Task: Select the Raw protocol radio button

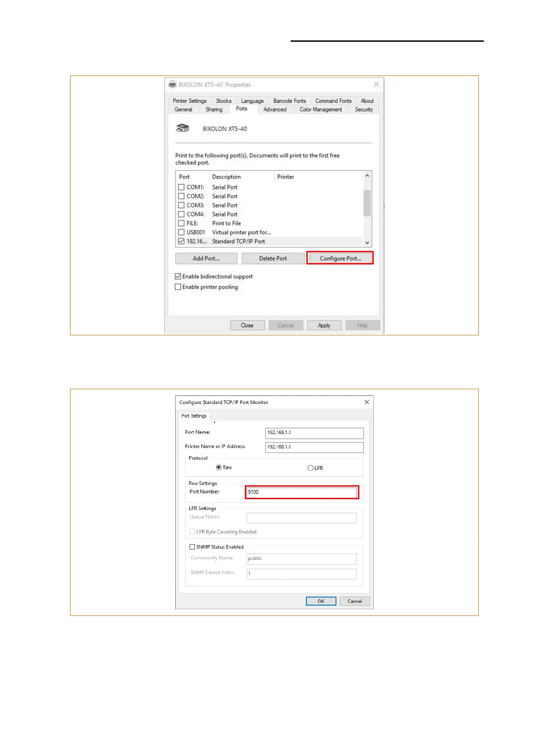Action: tap(219, 467)
